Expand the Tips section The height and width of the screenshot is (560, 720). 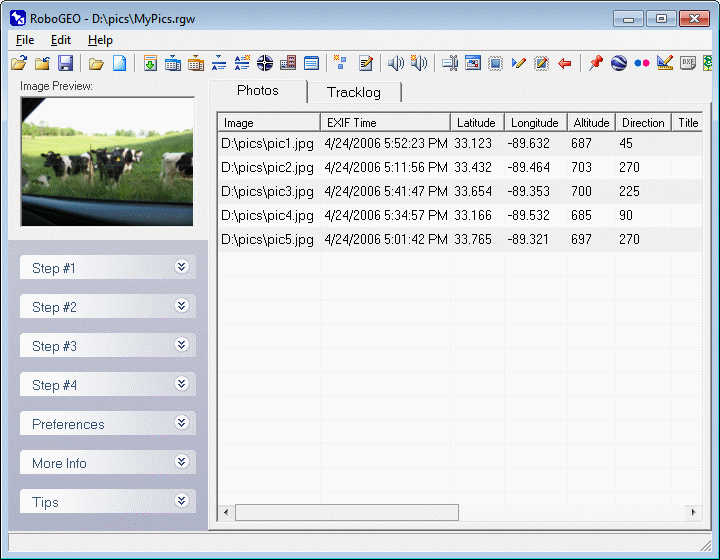coord(181,501)
